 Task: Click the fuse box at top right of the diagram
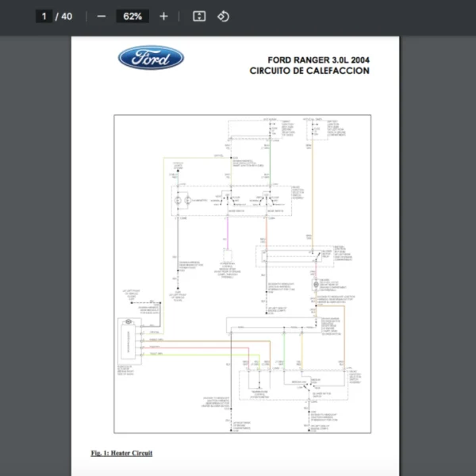pos(319,129)
